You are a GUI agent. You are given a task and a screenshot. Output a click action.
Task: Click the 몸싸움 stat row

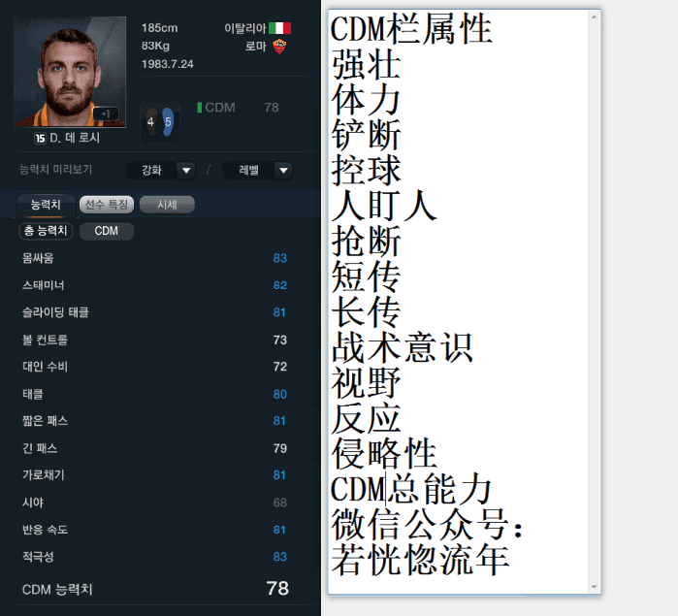point(154,258)
